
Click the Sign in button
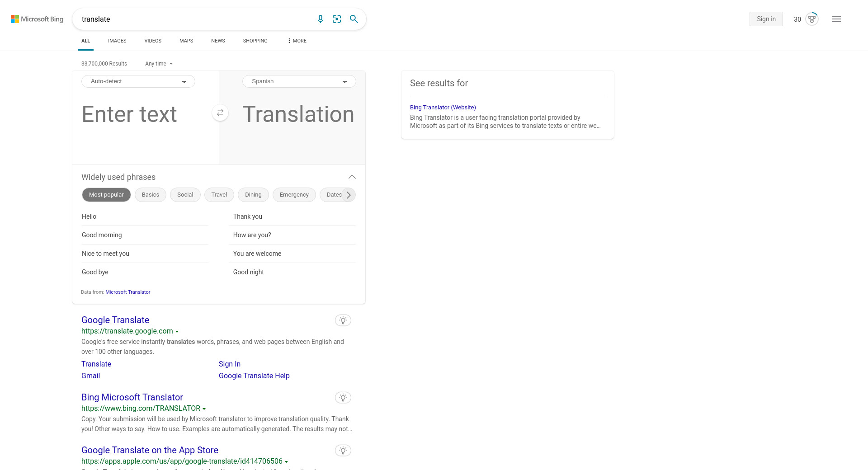point(766,19)
